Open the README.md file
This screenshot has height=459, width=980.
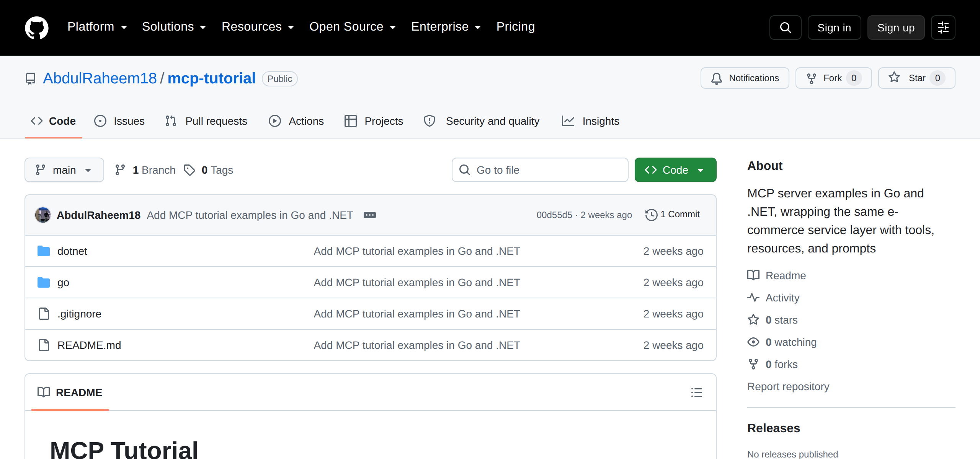89,345
